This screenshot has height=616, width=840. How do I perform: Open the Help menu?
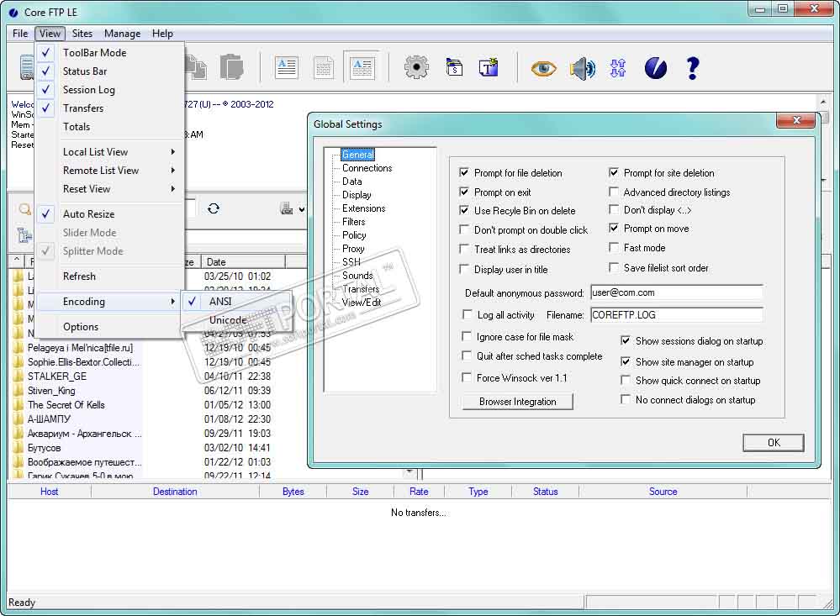click(162, 34)
